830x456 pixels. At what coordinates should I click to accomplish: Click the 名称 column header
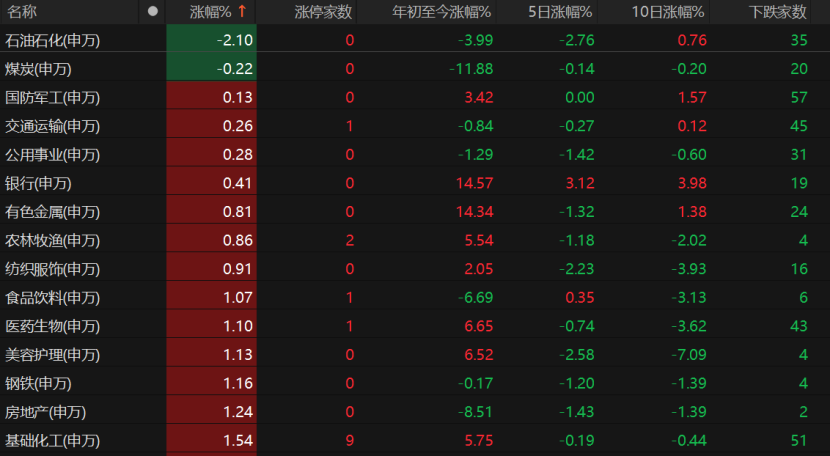tap(22, 12)
